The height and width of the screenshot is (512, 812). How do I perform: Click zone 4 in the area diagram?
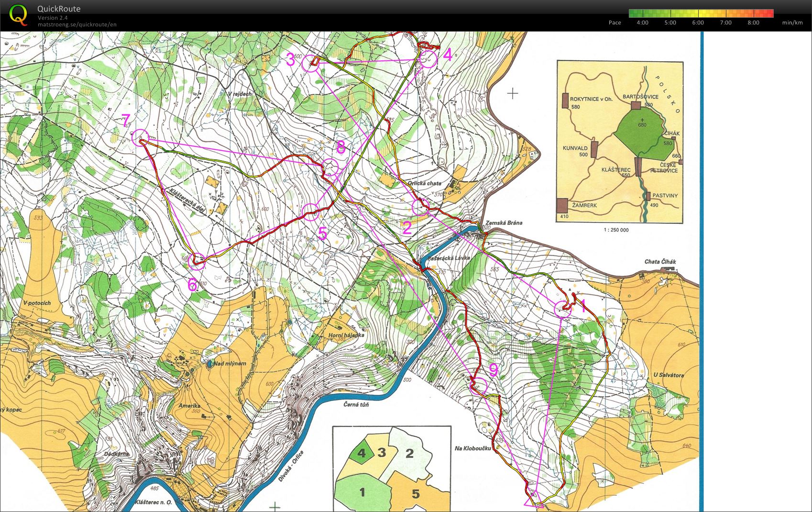pyautogui.click(x=362, y=452)
